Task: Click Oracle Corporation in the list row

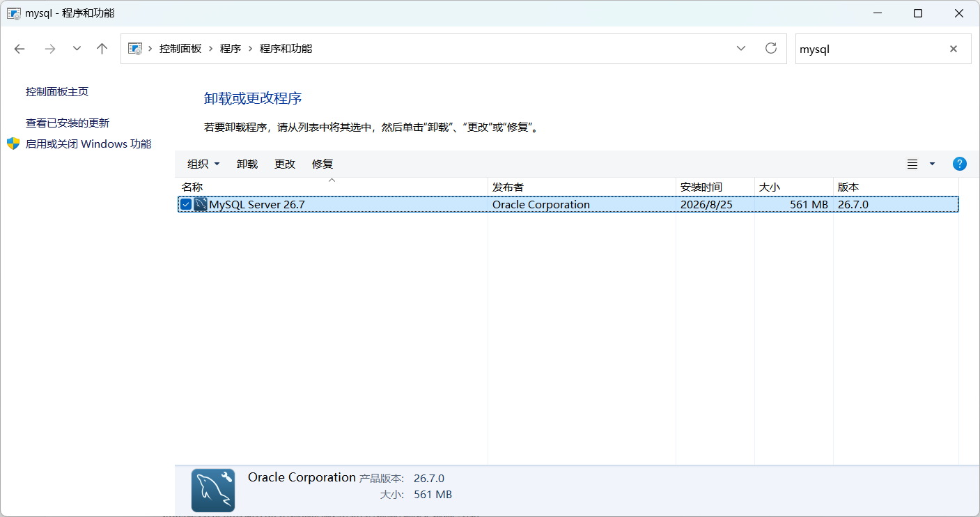Action: (x=541, y=205)
